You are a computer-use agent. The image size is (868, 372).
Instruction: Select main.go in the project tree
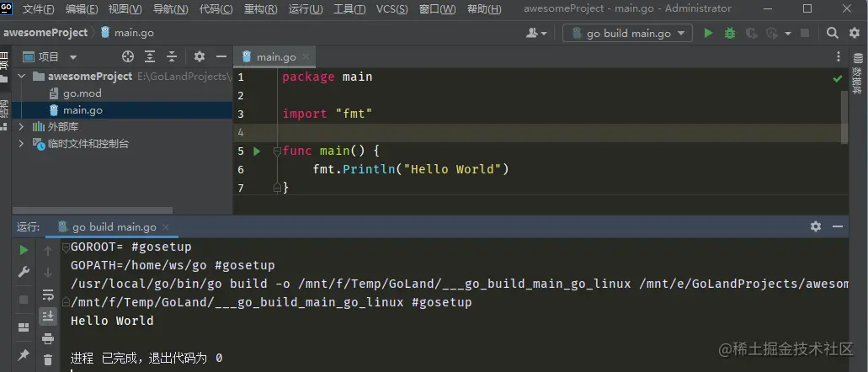[x=83, y=110]
